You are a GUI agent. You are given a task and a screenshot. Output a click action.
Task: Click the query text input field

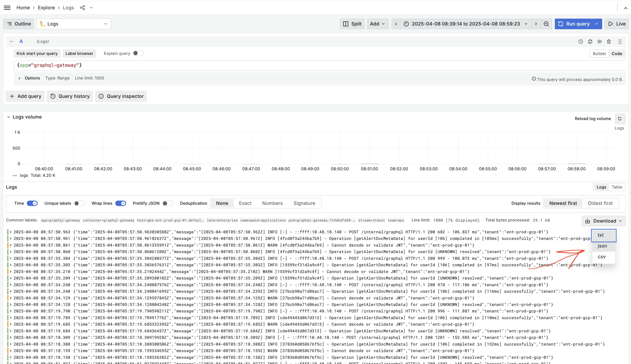(300, 65)
